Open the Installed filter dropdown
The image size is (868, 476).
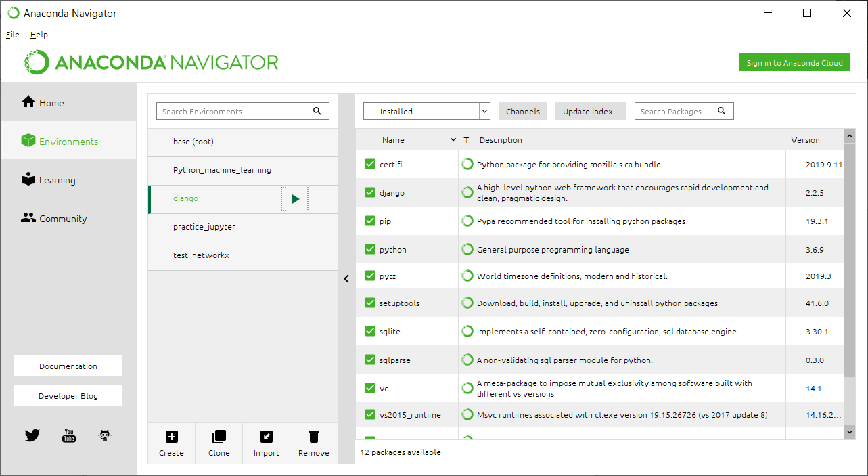(426, 111)
